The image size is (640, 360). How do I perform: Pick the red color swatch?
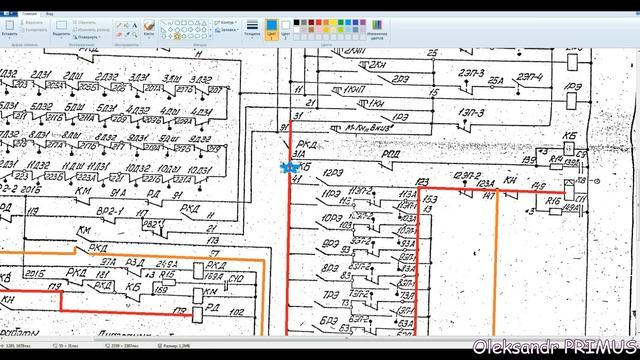point(318,22)
